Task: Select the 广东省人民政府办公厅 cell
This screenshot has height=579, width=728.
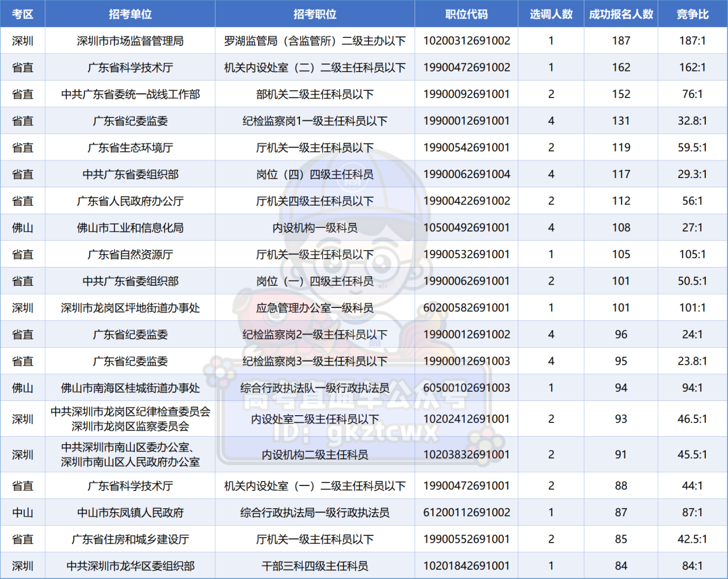Action: click(130, 201)
